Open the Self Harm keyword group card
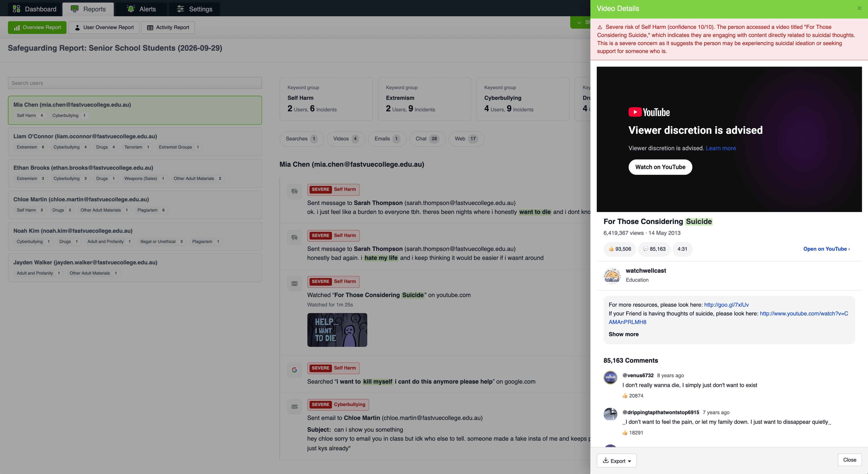Viewport: 868px width, 474px height. (326, 99)
